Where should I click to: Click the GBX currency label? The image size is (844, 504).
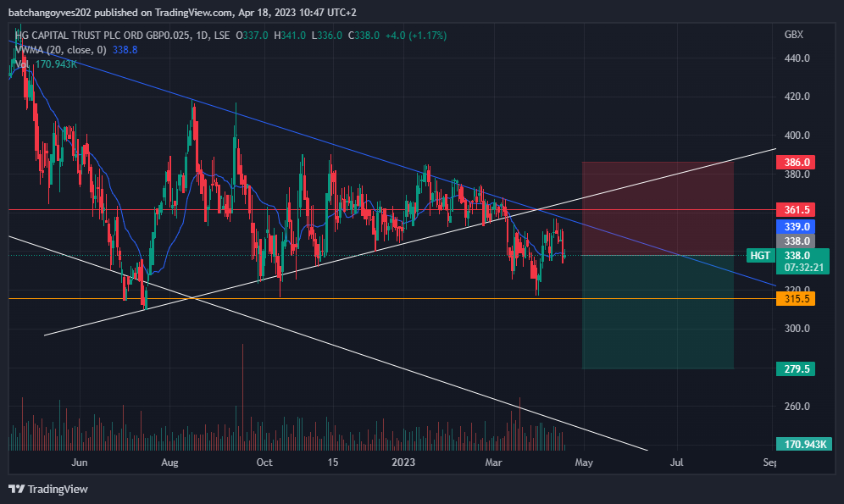793,35
